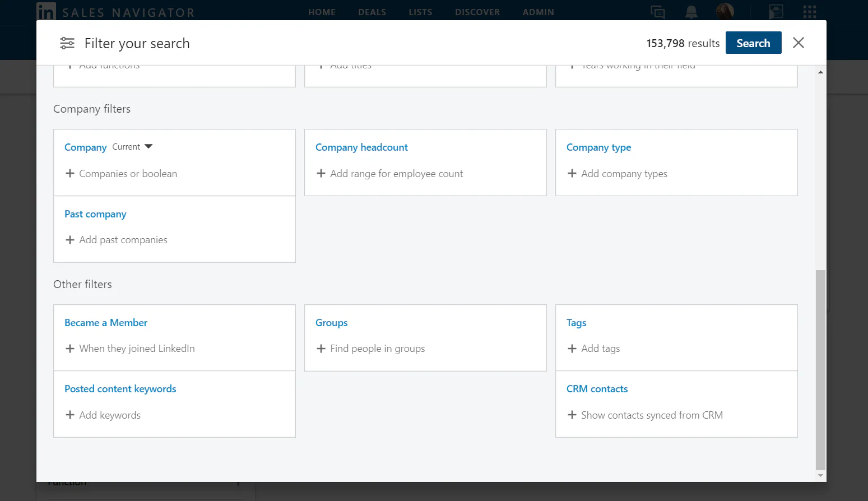Viewport: 868px width, 501px height.
Task: Expand the Became a Member filter
Action: click(106, 323)
